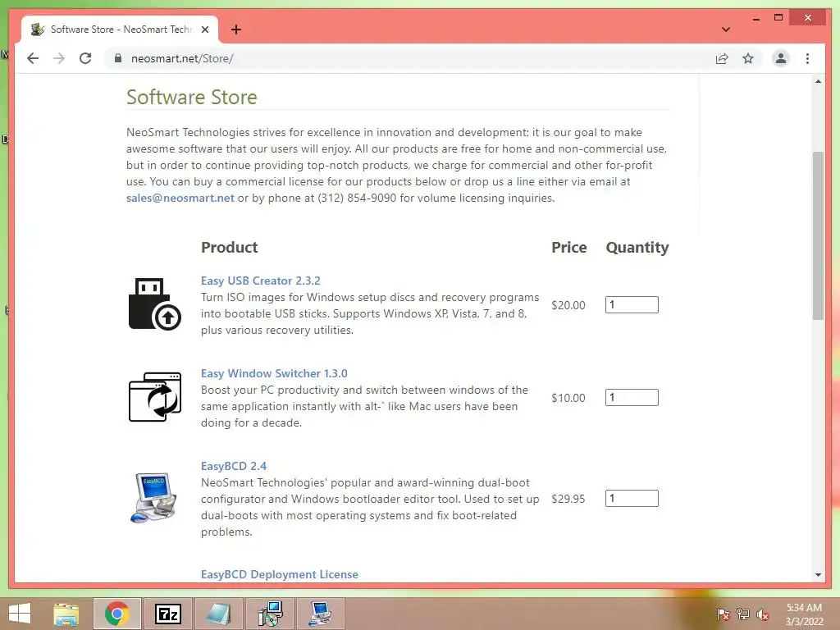
Task: Click the EasyBCD 2.4 quantity field
Action: click(x=632, y=498)
